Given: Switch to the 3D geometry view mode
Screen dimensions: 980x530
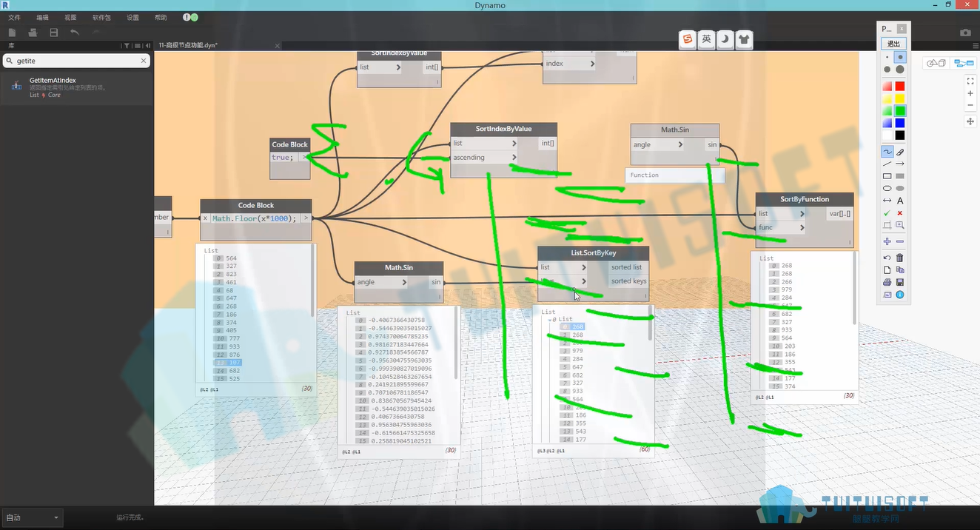Looking at the screenshot, I should [936, 63].
